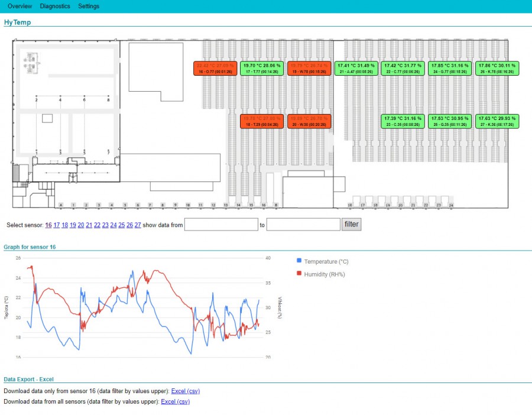Select the sensor 27 K.36 reading box
This screenshot has height=415, width=532.
tap(498, 121)
